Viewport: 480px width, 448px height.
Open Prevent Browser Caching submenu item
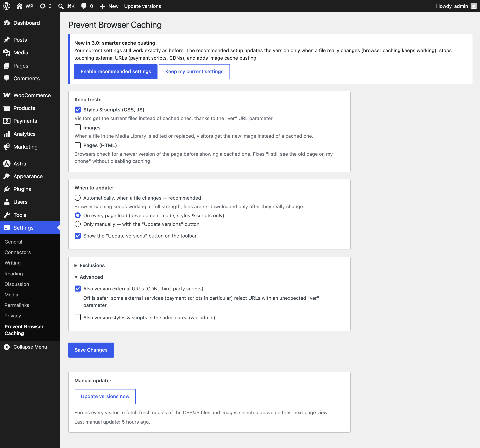tap(24, 330)
